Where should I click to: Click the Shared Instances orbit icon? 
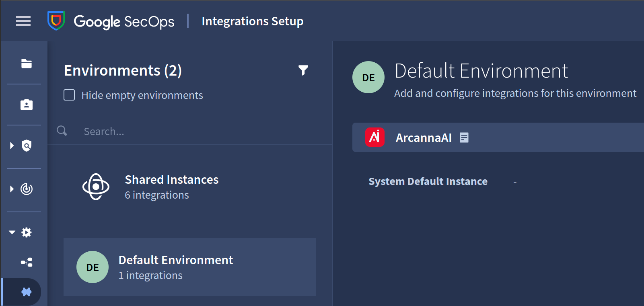pos(96,187)
